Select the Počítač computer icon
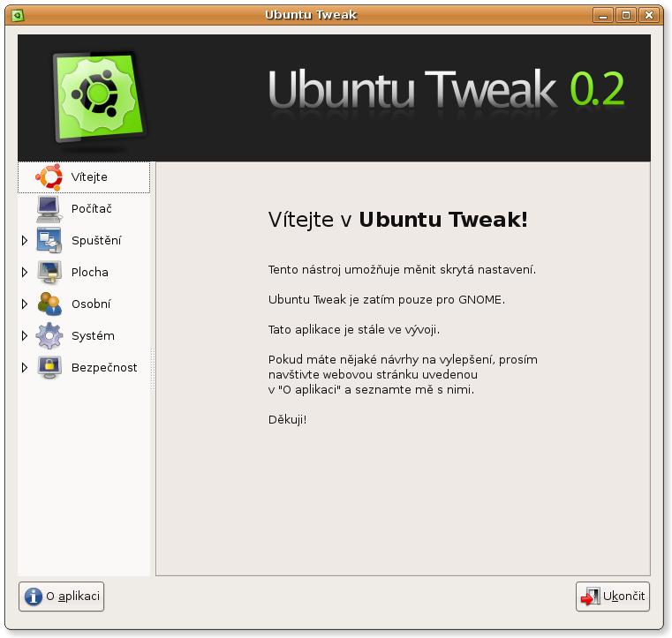 [x=49, y=209]
